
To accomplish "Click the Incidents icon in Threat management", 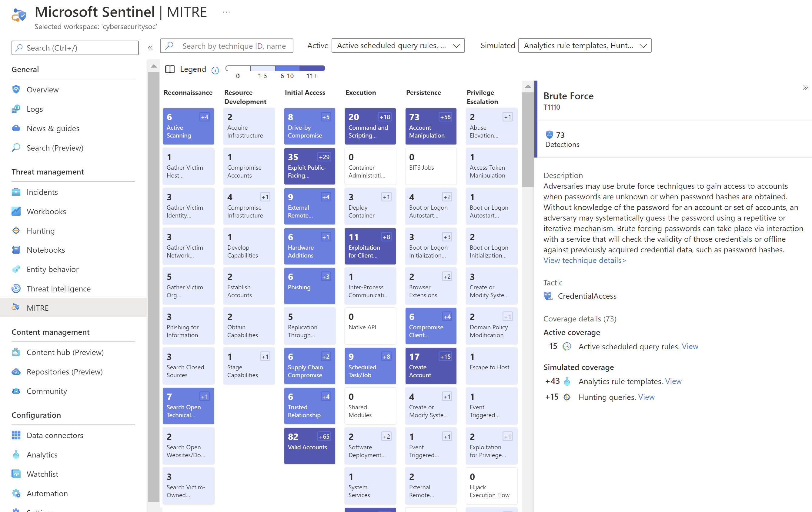I will click(x=16, y=192).
